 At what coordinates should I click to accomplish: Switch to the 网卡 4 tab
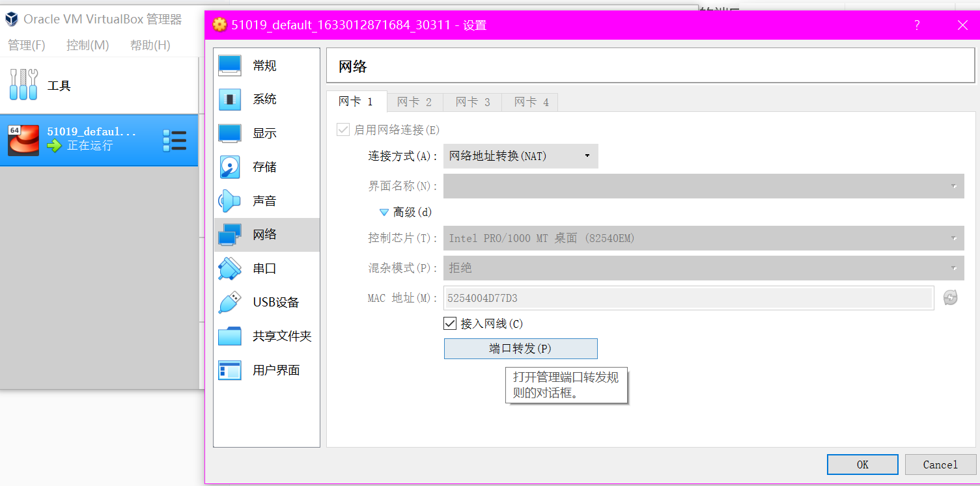tap(531, 102)
